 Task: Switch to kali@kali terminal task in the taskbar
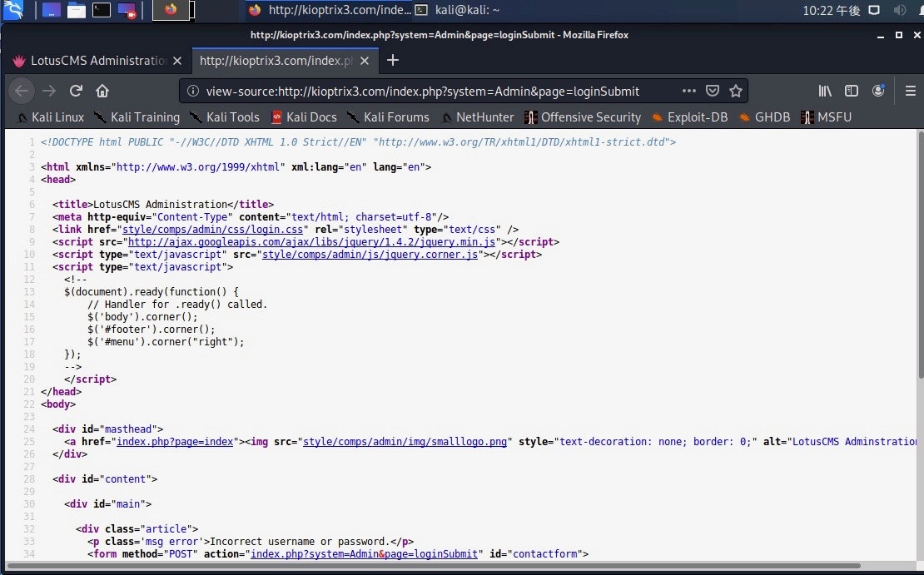457,10
